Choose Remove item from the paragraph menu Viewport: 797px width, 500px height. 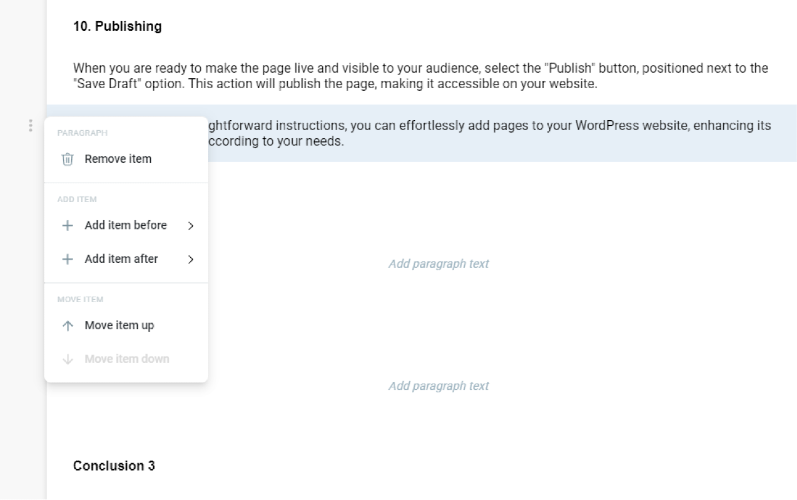[126, 159]
